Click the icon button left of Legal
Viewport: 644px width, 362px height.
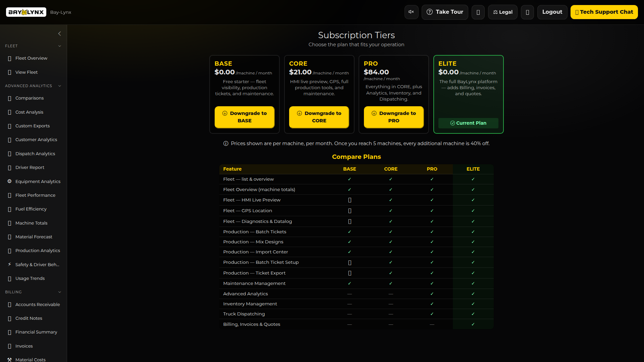point(478,12)
